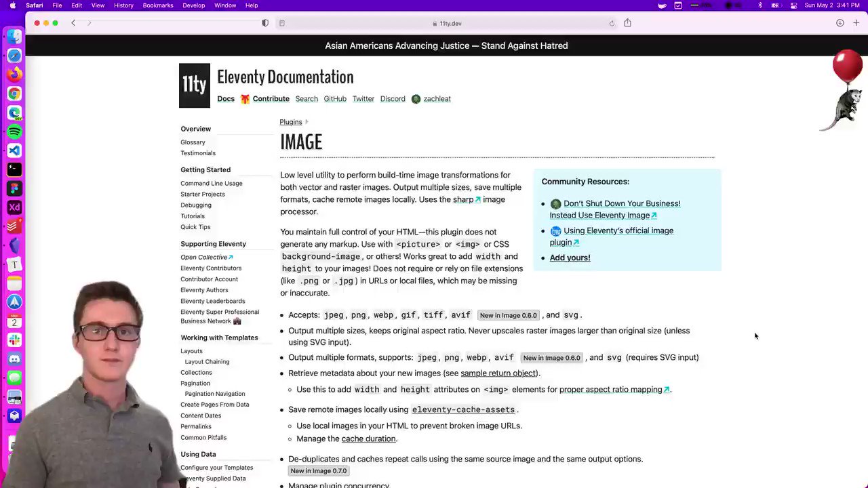868x488 pixels.
Task: Click the Stand Against Hatred banner
Action: click(x=446, y=45)
